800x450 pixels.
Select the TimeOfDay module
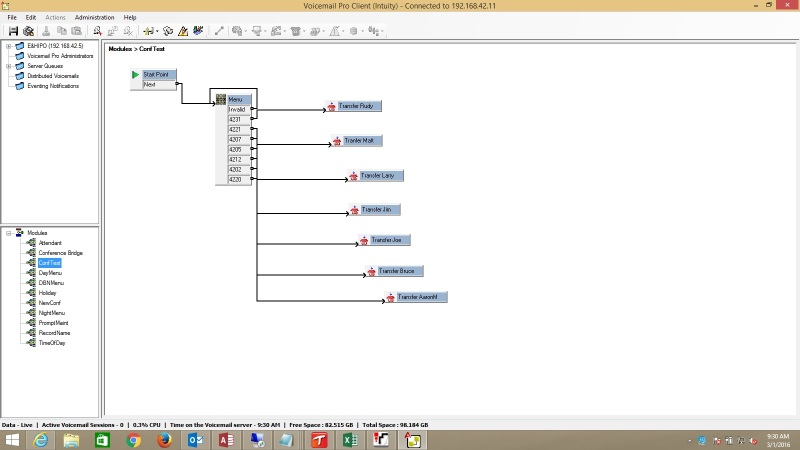pyautogui.click(x=52, y=343)
